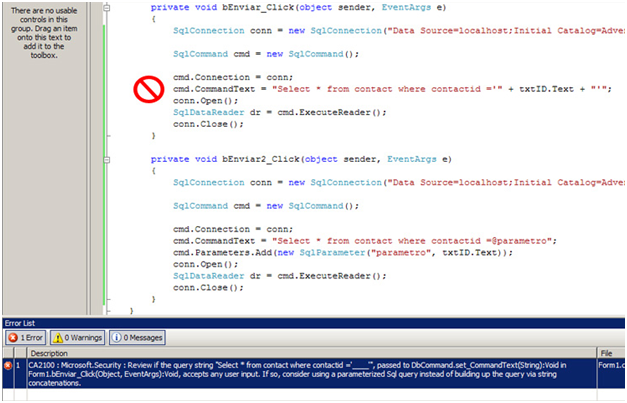Viewport: 627px width, 403px height.
Task: Toggle the 0 Warnings filter button
Action: coord(78,337)
